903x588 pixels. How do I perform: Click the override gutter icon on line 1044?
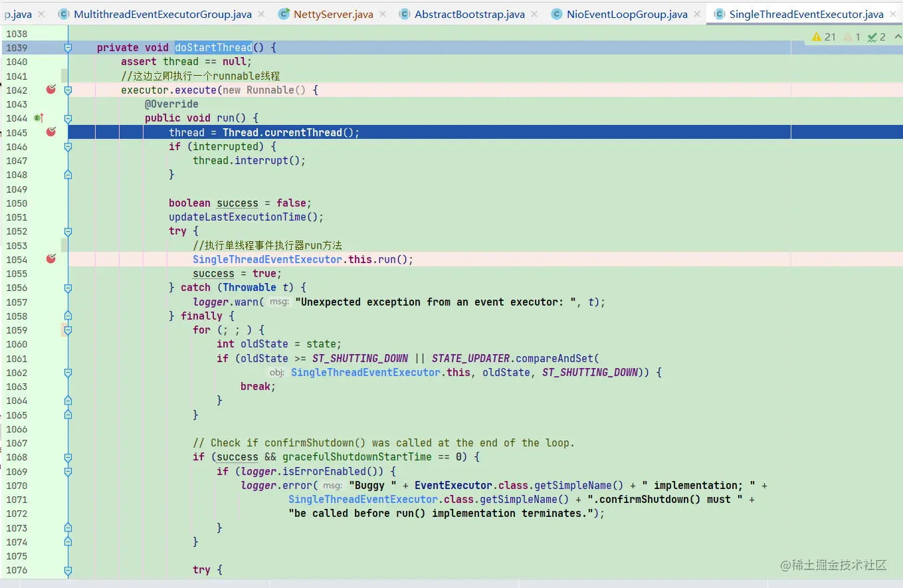pos(39,118)
